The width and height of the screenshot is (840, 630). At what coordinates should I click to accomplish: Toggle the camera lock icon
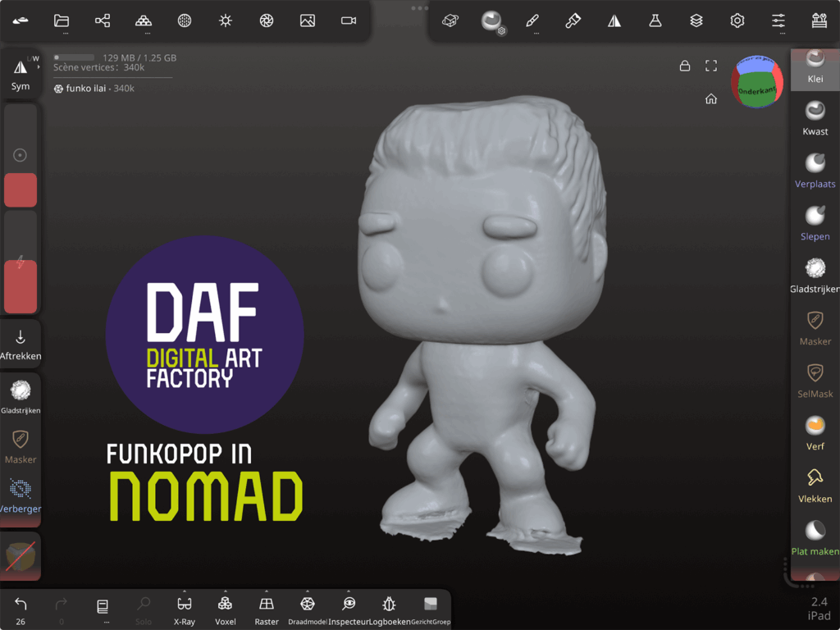685,66
